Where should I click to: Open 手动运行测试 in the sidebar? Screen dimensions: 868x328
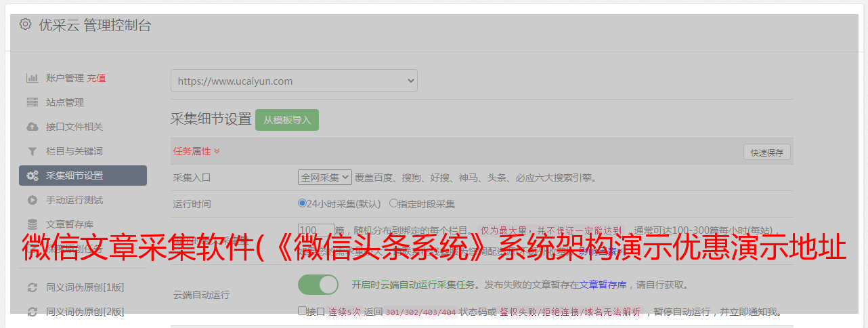(x=74, y=200)
